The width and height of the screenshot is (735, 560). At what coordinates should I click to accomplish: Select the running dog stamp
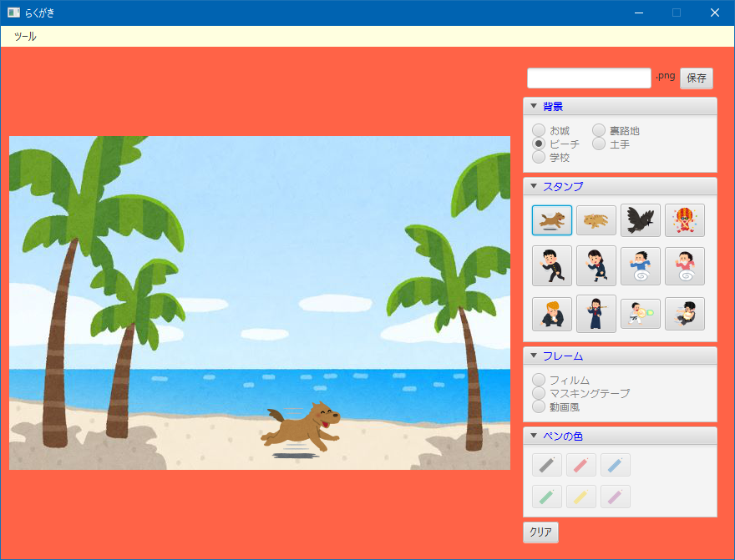(552, 220)
